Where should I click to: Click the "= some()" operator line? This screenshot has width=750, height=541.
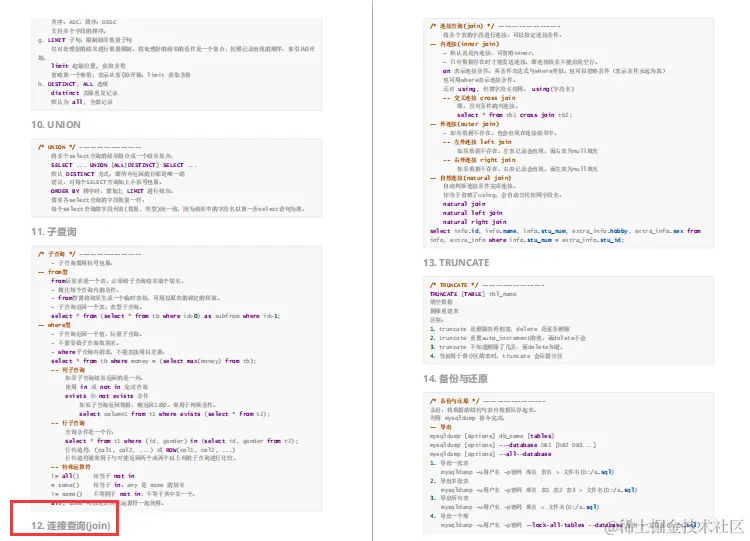(118, 485)
